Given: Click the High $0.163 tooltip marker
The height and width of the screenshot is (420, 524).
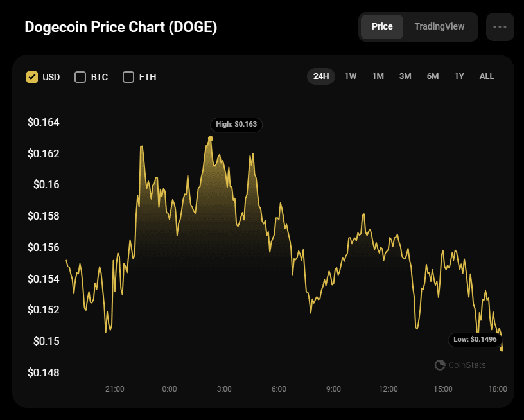Looking at the screenshot, I should point(236,125).
